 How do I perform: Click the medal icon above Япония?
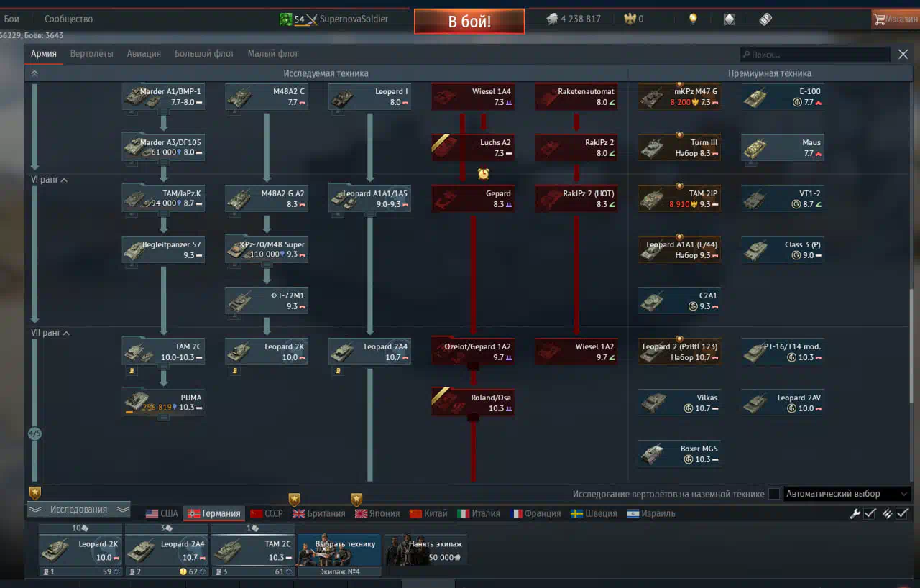pyautogui.click(x=356, y=499)
